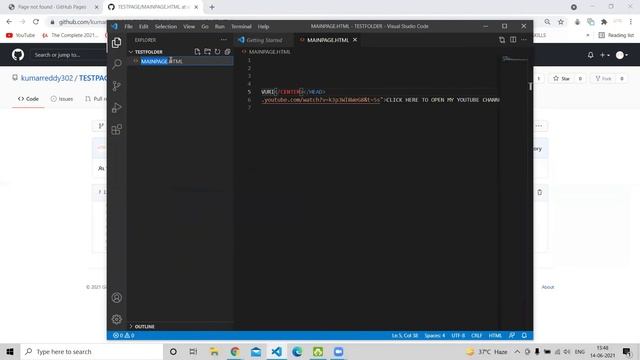Open the View menu

click(x=189, y=26)
